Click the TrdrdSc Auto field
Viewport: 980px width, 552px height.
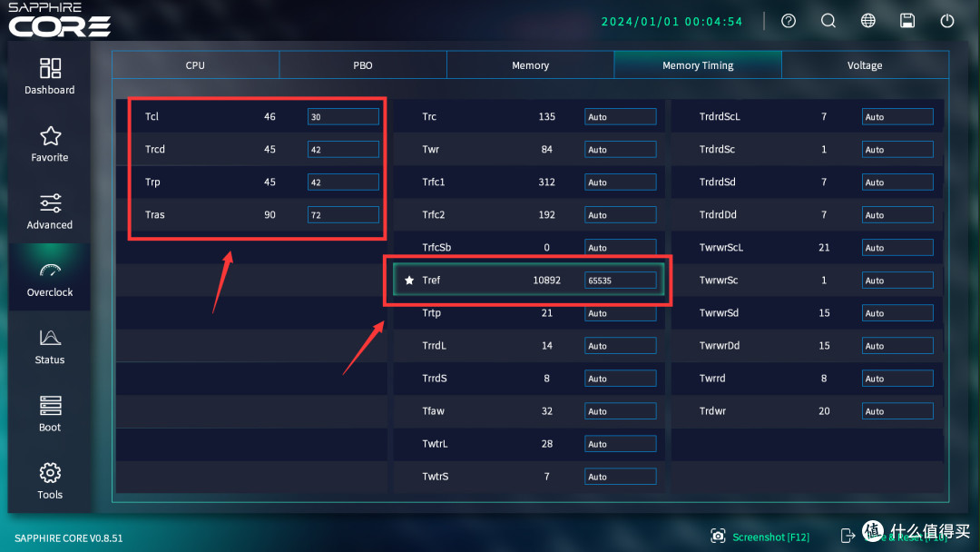point(897,150)
